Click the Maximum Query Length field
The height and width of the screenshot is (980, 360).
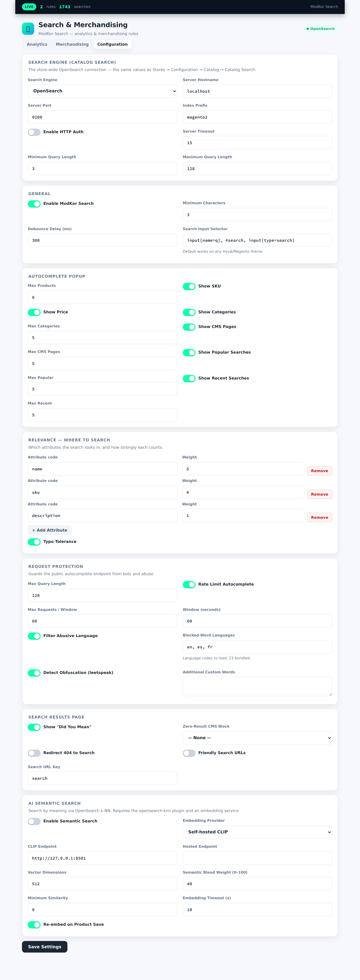point(257,169)
